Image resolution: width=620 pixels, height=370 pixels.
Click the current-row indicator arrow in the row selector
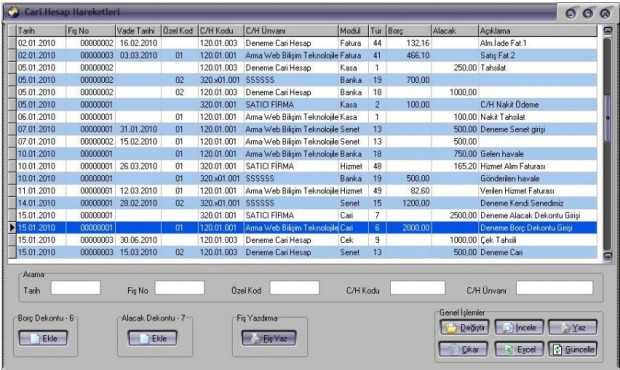click(12, 227)
